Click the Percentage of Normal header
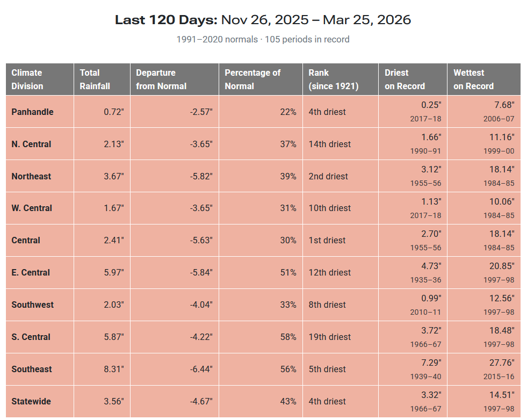The image size is (527, 420). tap(252, 79)
